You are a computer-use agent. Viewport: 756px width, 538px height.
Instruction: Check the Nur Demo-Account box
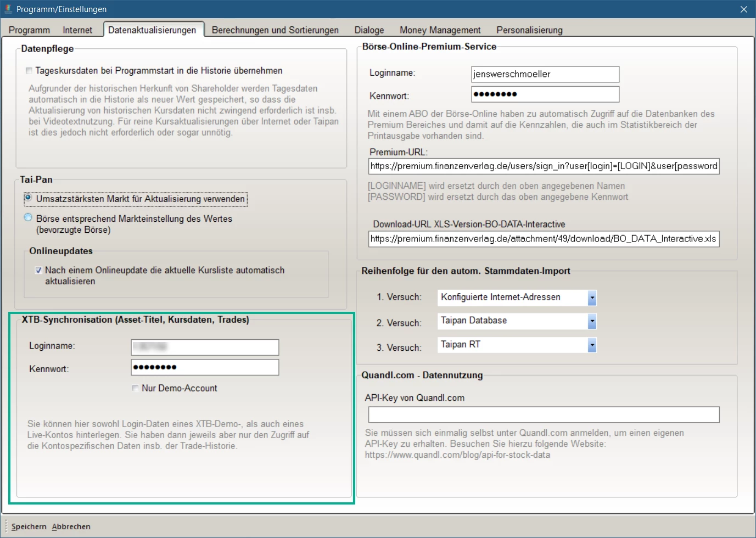pyautogui.click(x=136, y=388)
